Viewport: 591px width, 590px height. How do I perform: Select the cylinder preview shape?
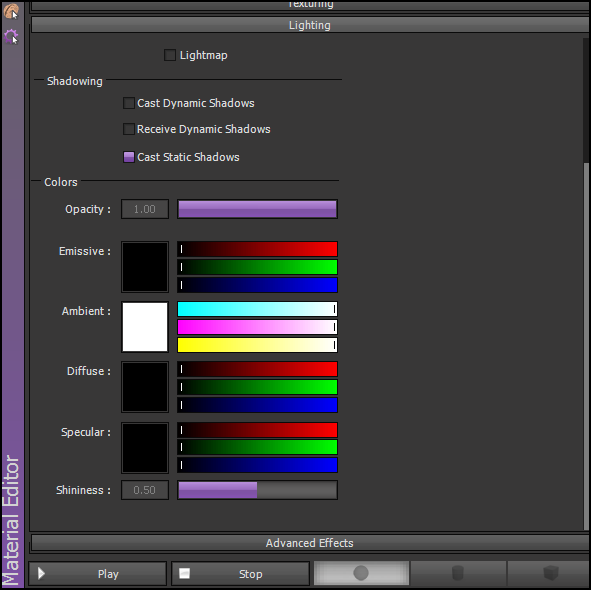coord(458,573)
